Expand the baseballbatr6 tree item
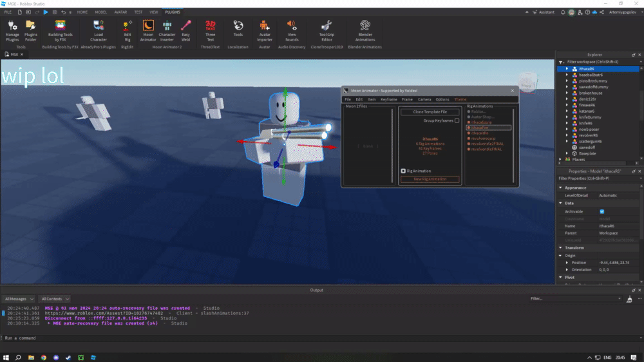Screen dimensions: 644x362 [x=567, y=75]
